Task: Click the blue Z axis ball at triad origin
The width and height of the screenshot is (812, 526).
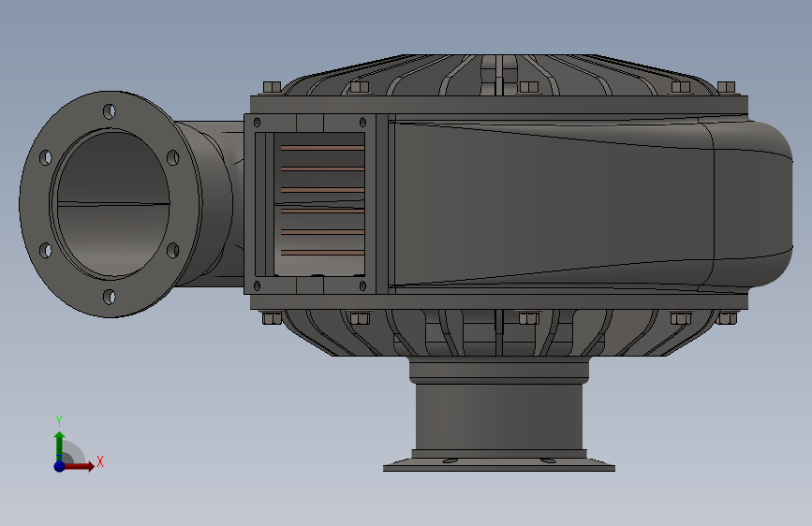Action: (x=59, y=466)
